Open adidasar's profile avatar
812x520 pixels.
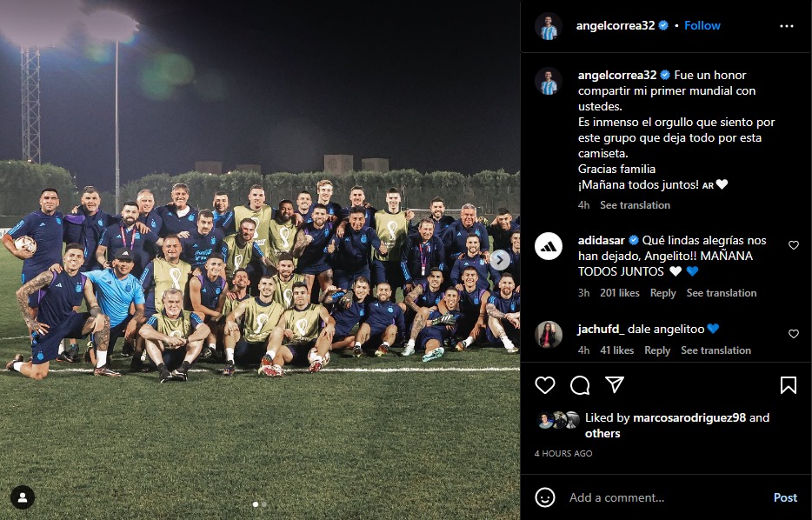pyautogui.click(x=549, y=246)
